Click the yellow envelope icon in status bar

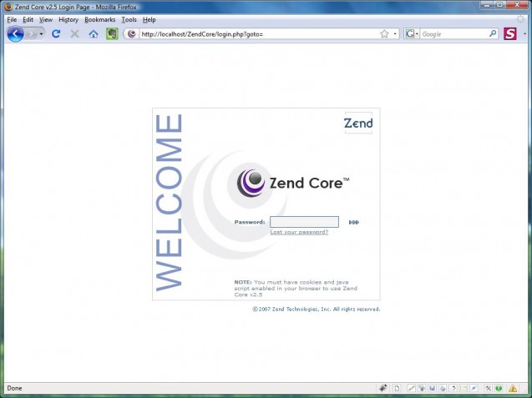(x=464, y=388)
